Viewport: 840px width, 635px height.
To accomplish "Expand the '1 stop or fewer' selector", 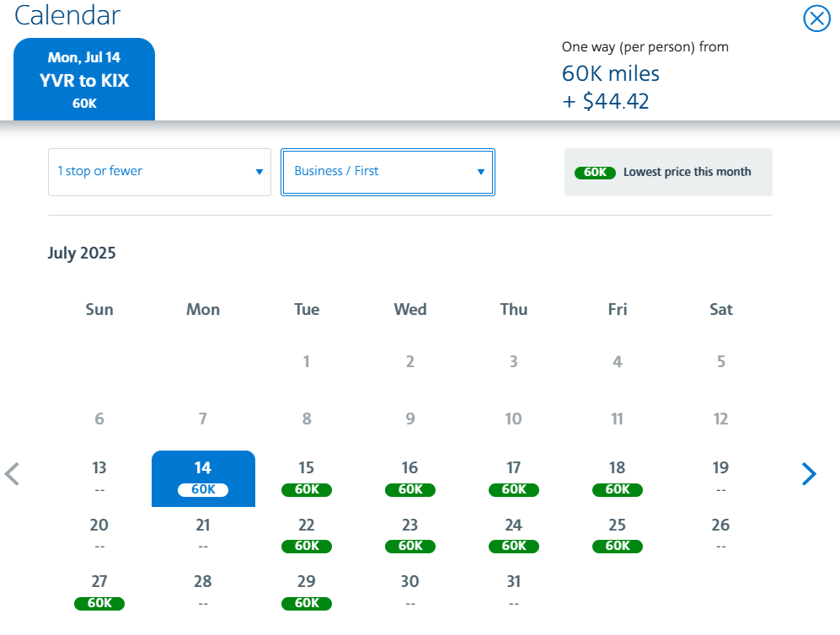I will (x=159, y=172).
